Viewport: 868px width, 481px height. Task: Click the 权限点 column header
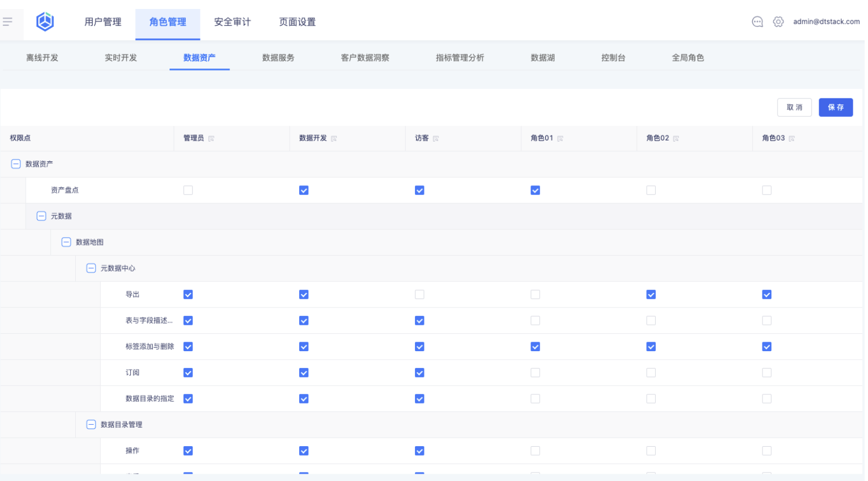20,138
